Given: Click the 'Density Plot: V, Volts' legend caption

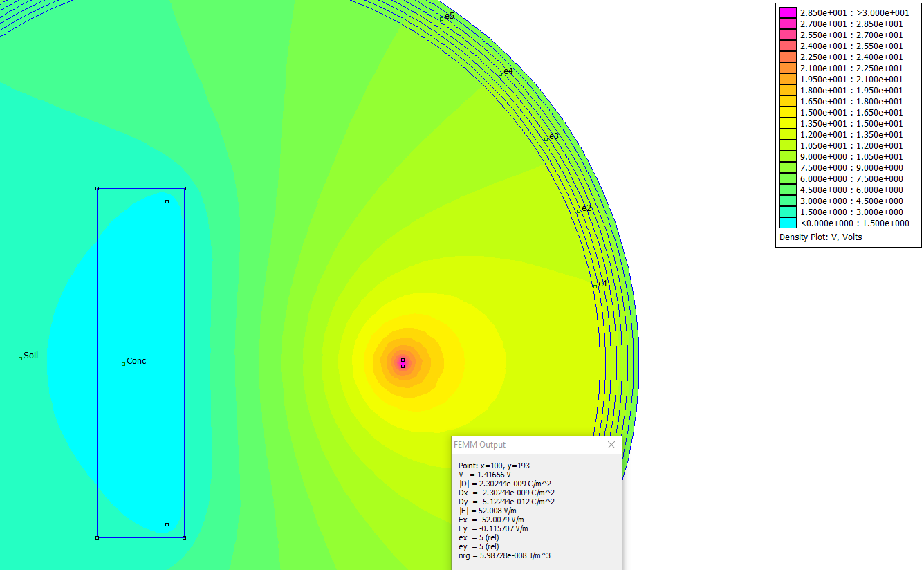Looking at the screenshot, I should pyautogui.click(x=820, y=237).
